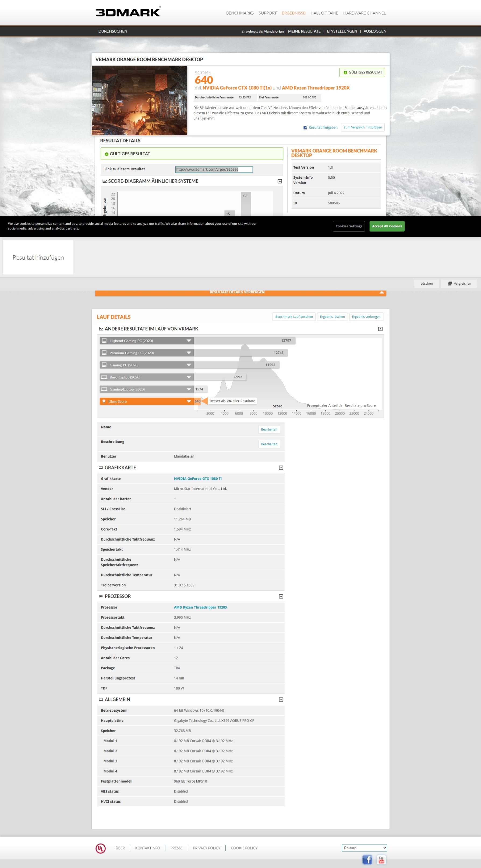This screenshot has height=868, width=481.
Task: Open the Deutsch language selector
Action: pos(364,848)
